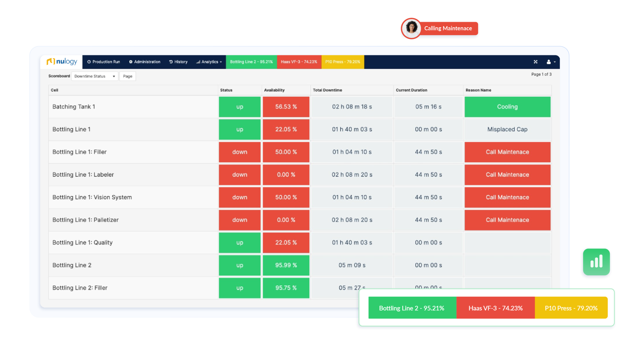Click the clock icon beside Production Run

(x=89, y=62)
